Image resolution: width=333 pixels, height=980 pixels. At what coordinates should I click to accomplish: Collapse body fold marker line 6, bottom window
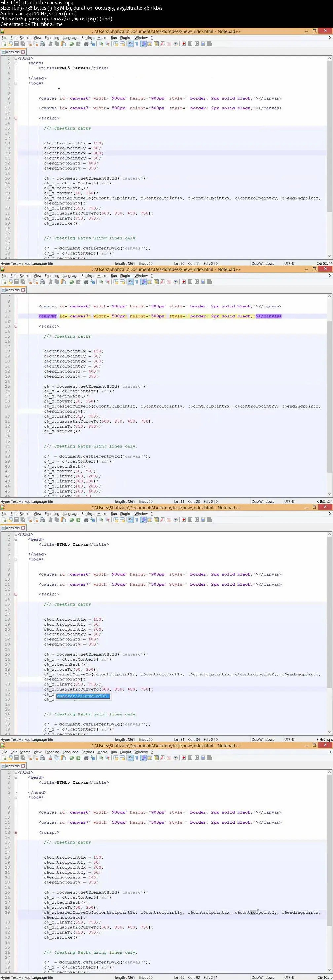point(16,797)
